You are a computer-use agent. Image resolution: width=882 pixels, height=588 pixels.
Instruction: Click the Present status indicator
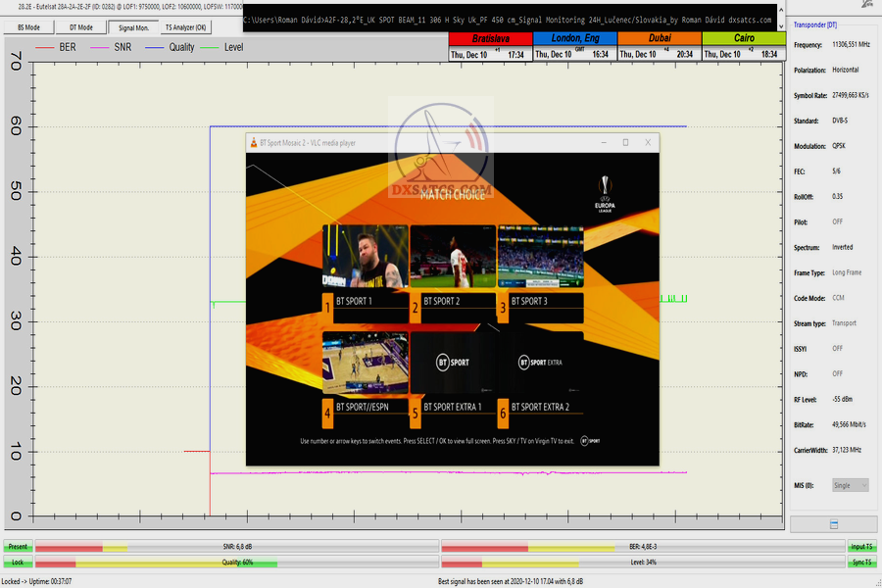tap(18, 547)
